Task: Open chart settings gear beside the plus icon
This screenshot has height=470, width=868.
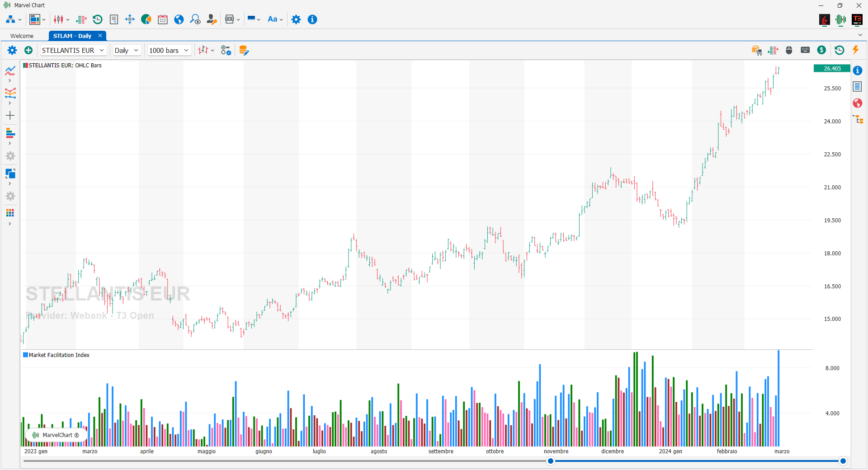Action: click(12, 50)
